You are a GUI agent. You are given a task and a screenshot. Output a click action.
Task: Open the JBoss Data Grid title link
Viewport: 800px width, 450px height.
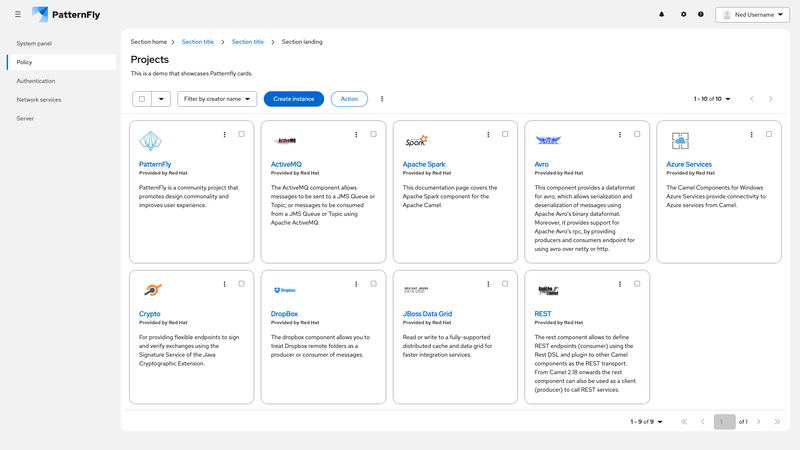428,314
